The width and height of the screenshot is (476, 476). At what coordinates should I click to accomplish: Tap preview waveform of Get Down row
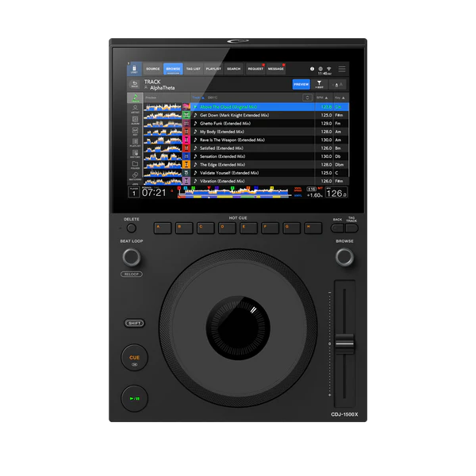(163, 115)
